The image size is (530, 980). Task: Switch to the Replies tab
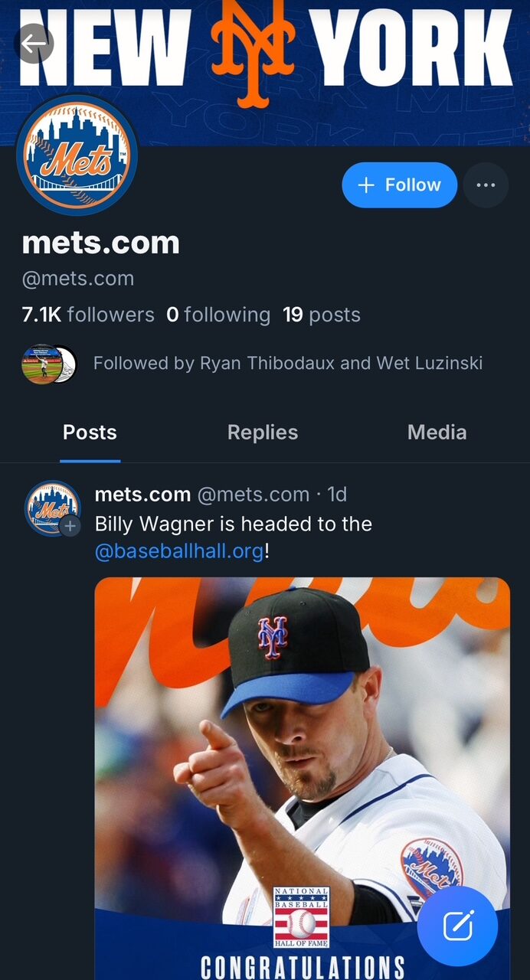(263, 433)
